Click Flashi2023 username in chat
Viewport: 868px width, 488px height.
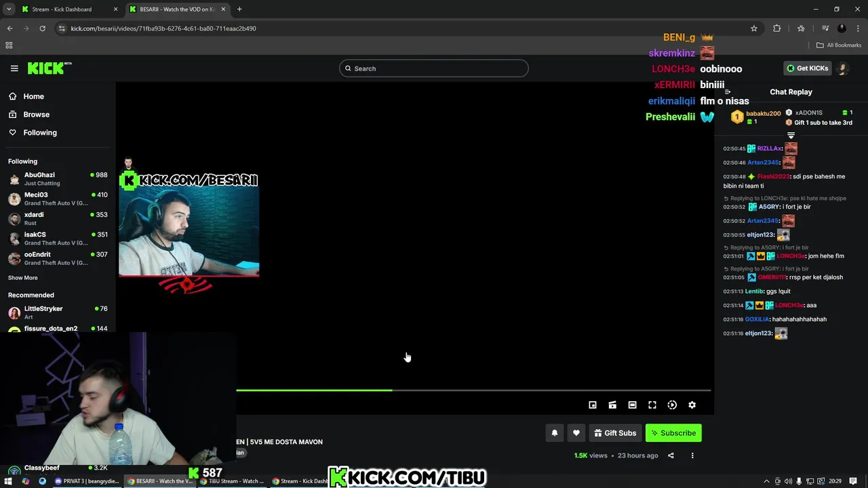click(774, 177)
